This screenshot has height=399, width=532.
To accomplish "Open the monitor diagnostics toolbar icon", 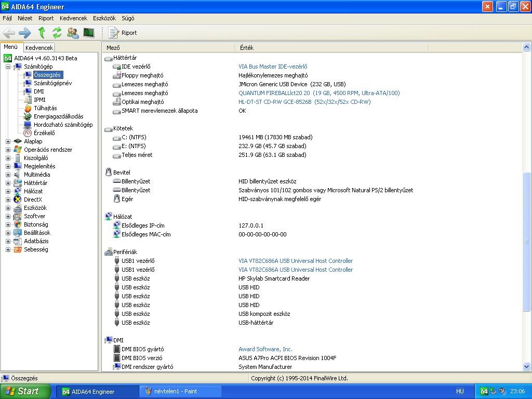I will (88, 33).
